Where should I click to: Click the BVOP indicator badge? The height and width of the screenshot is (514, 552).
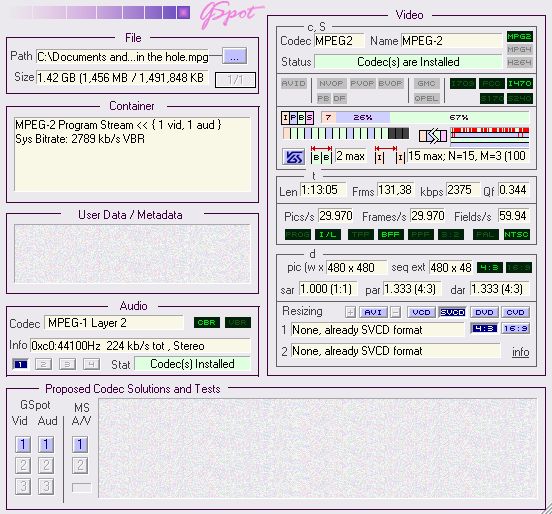point(391,83)
